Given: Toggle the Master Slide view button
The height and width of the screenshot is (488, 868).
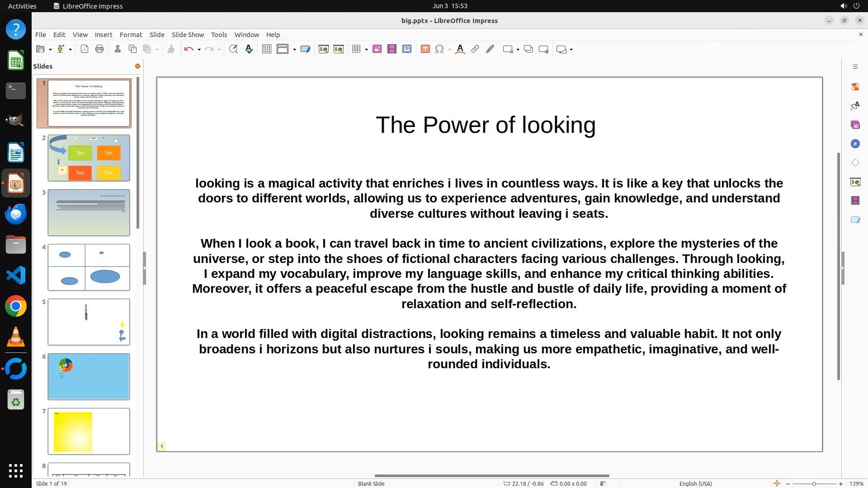Looking at the screenshot, I should [305, 49].
